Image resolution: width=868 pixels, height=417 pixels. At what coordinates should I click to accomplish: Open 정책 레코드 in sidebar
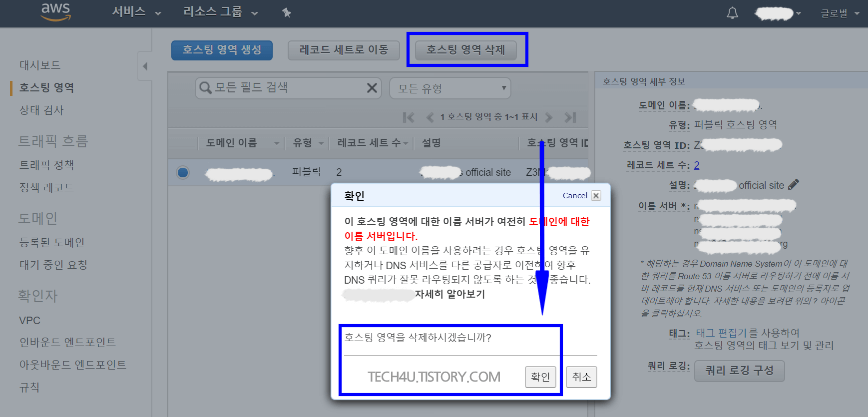46,187
